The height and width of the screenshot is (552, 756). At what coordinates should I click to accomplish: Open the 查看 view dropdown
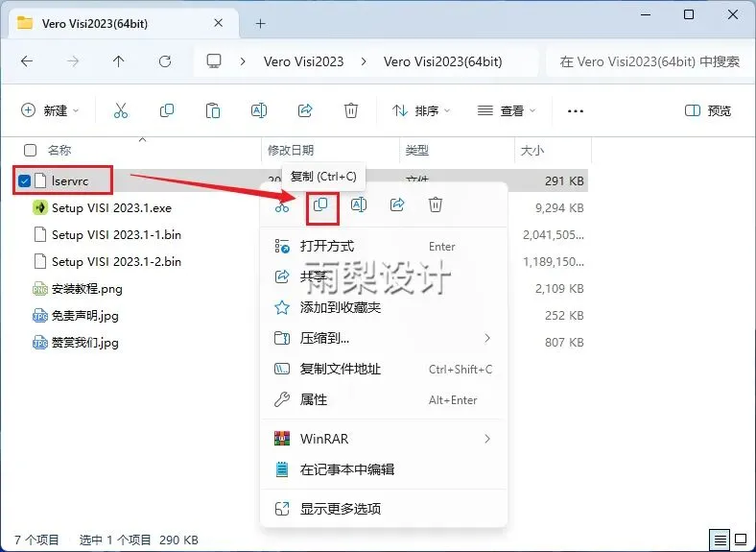507,111
